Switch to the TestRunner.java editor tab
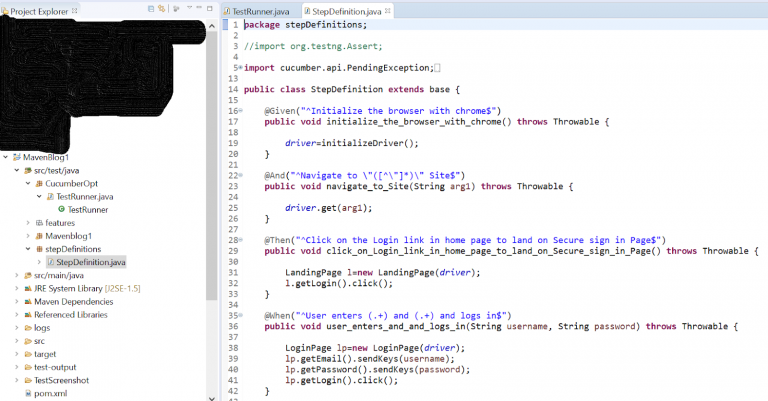This screenshot has height=401, width=768. pyautogui.click(x=256, y=11)
